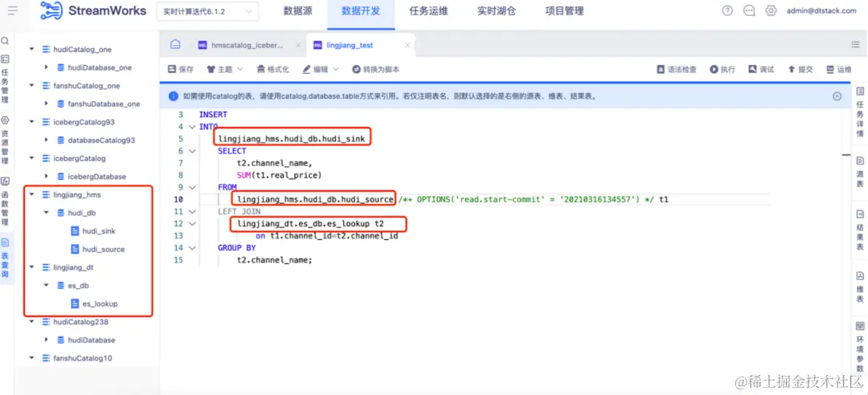Collapse hudi_db database node

click(x=47, y=213)
